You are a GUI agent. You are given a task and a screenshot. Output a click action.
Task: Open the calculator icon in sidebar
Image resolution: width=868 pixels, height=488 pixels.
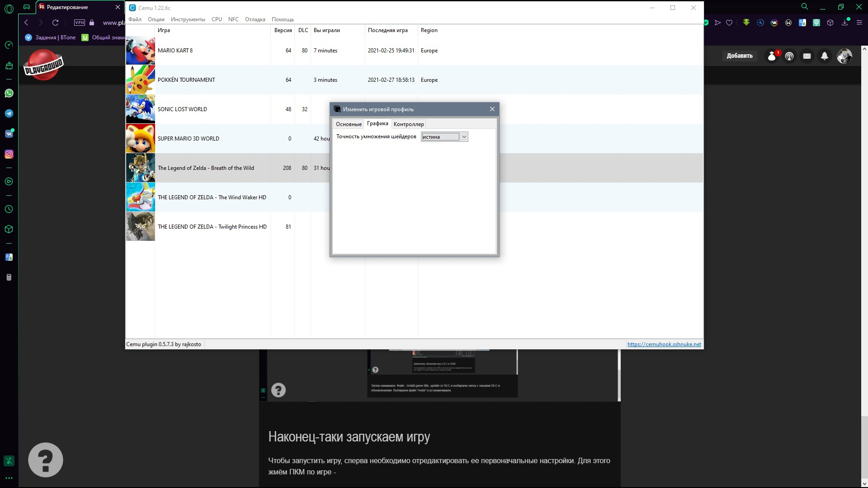click(x=9, y=277)
